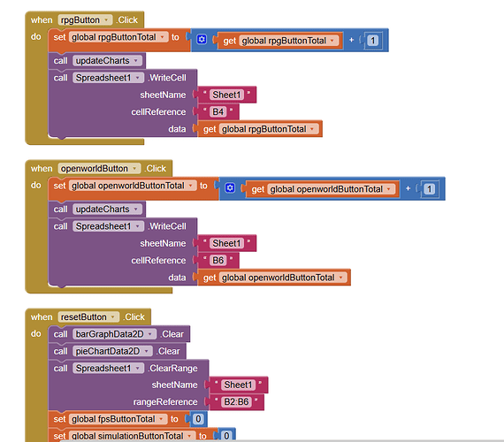Open the rpgButton component dropdown in Click event
This screenshot has height=442, width=504.
(x=106, y=20)
